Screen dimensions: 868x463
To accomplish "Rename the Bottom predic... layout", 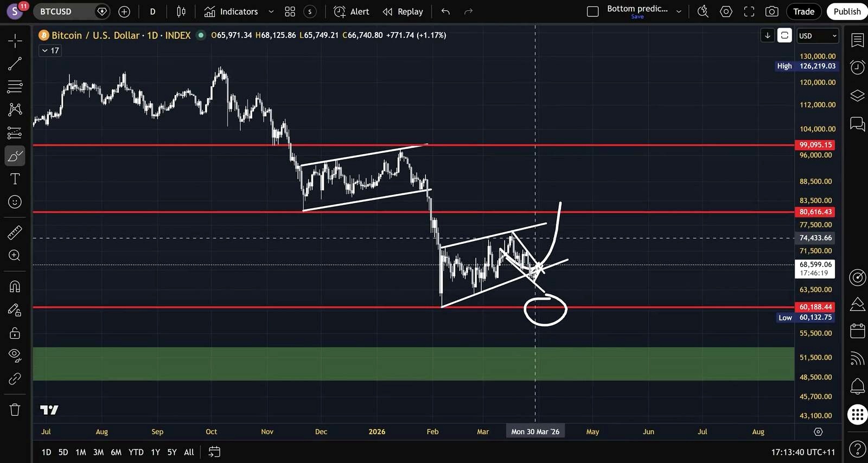I will (x=637, y=9).
